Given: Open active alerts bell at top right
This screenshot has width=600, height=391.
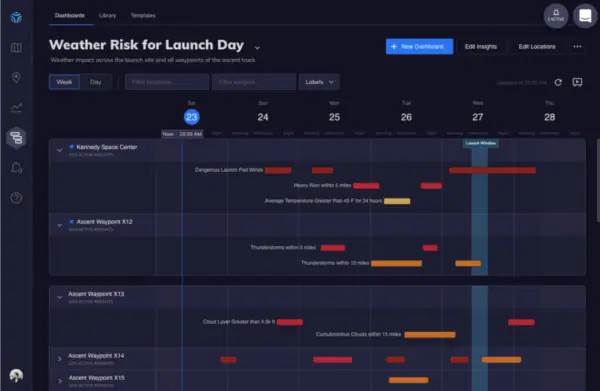Looking at the screenshot, I should pyautogui.click(x=556, y=16).
